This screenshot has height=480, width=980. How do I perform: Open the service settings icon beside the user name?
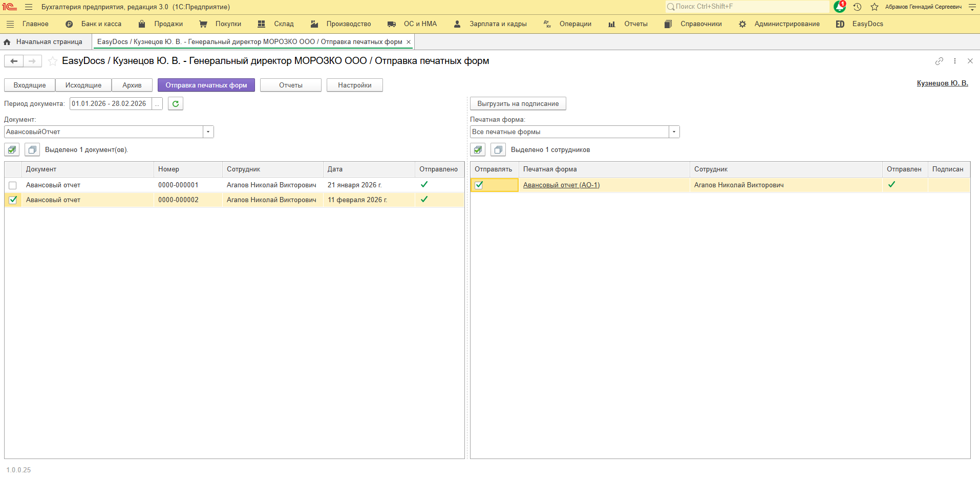coord(972,7)
